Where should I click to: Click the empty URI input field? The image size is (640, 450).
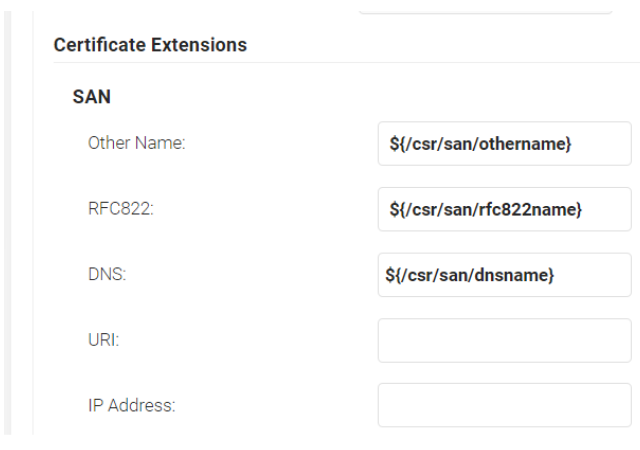(504, 341)
